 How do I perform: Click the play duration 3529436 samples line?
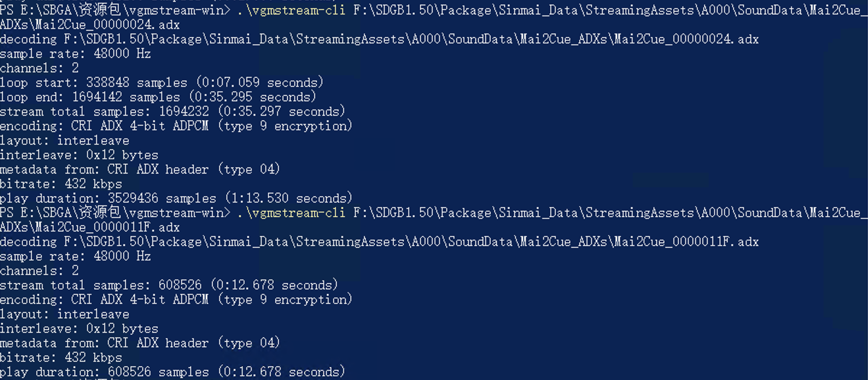pos(176,198)
